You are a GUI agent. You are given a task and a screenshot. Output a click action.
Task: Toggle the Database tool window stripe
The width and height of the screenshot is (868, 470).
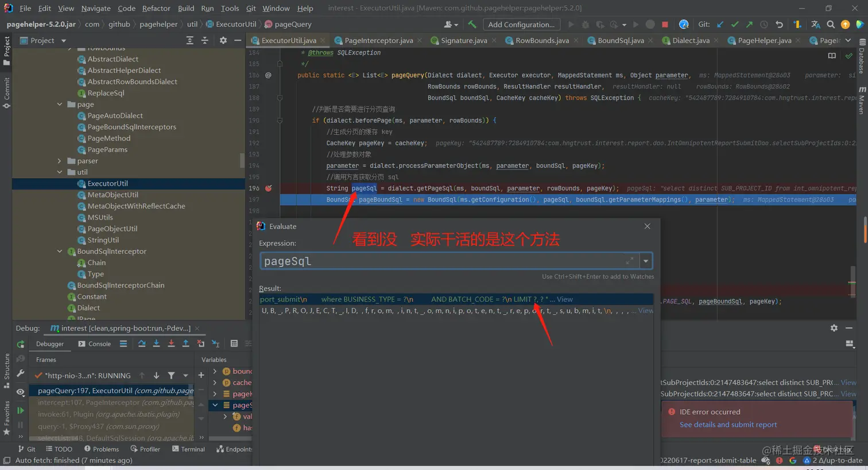[862, 56]
